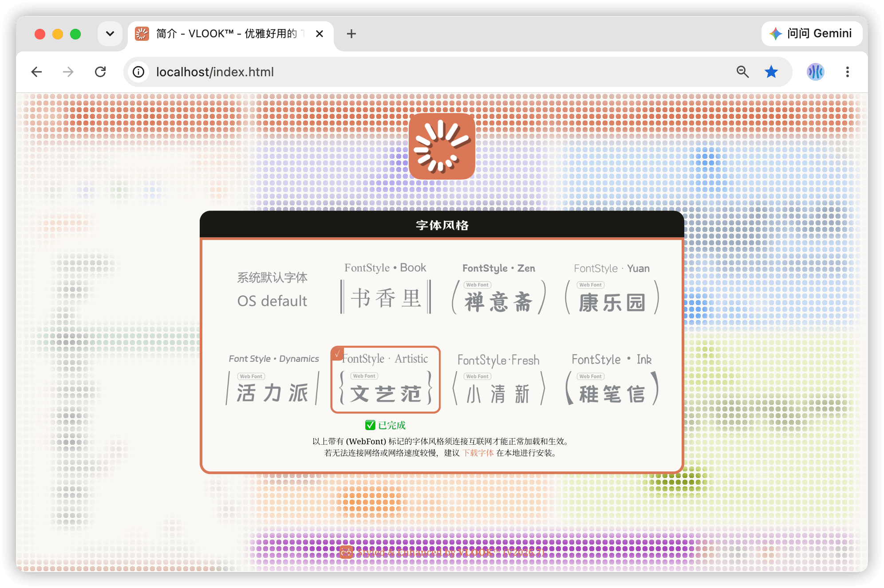Select the OS default system font option
Image resolution: width=884 pixels, height=588 pixels.
pyautogui.click(x=272, y=290)
